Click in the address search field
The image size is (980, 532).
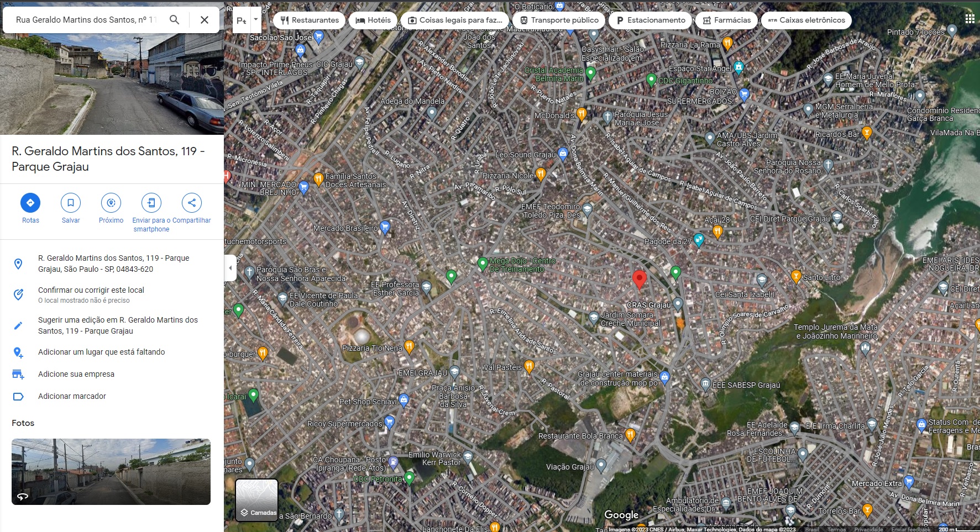[x=86, y=20]
